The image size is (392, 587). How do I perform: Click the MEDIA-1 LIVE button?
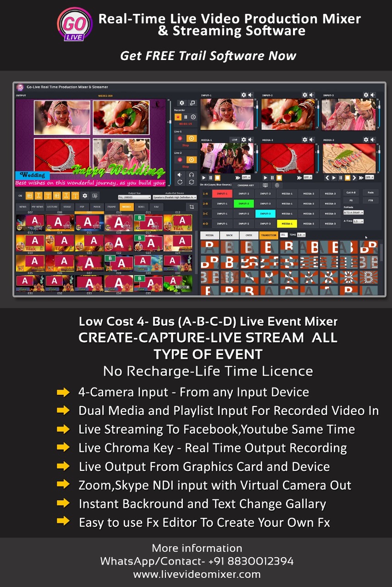point(234,139)
